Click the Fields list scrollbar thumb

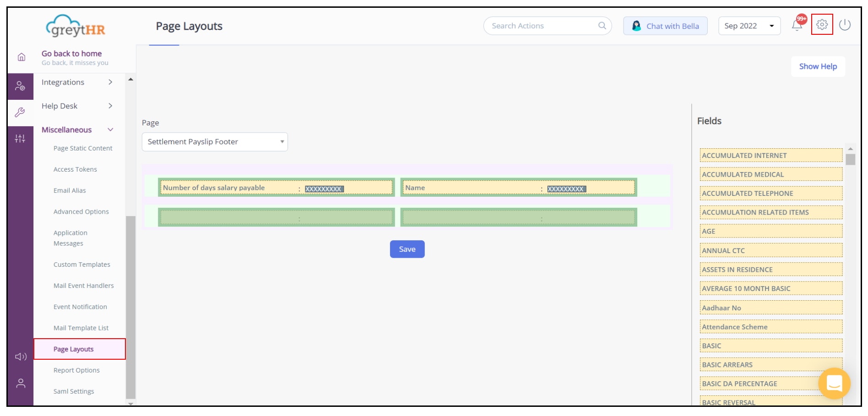(x=850, y=160)
